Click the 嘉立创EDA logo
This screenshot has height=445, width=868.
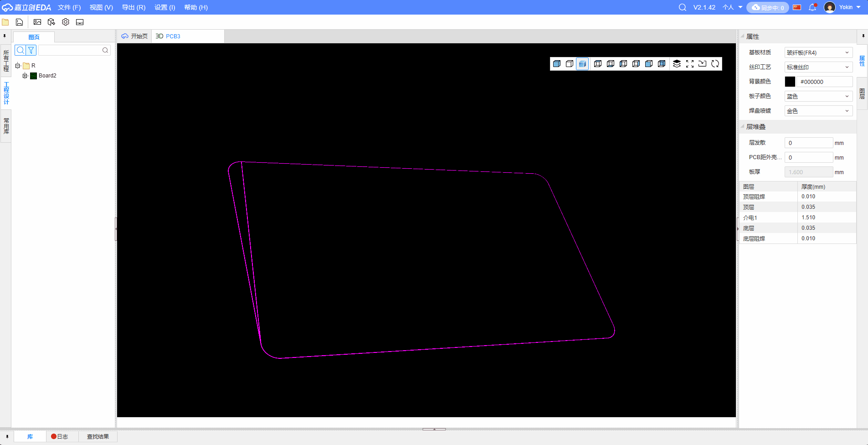point(26,7)
